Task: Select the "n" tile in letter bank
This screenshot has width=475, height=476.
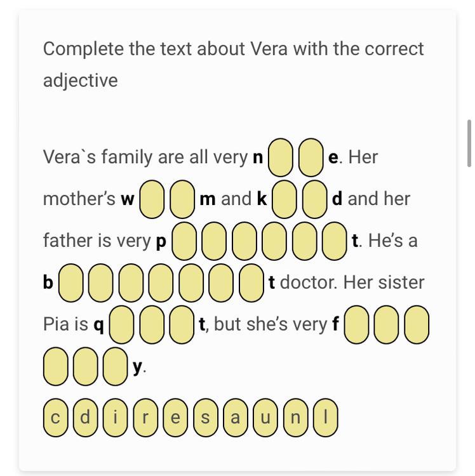Action: pyautogui.click(x=296, y=418)
